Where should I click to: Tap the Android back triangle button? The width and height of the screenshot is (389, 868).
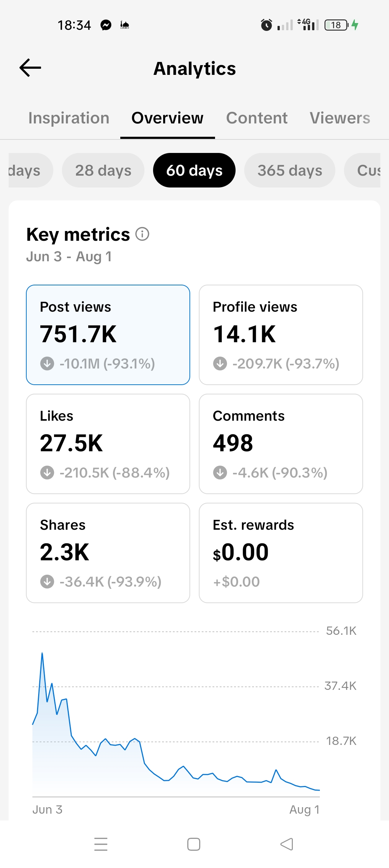tap(287, 844)
